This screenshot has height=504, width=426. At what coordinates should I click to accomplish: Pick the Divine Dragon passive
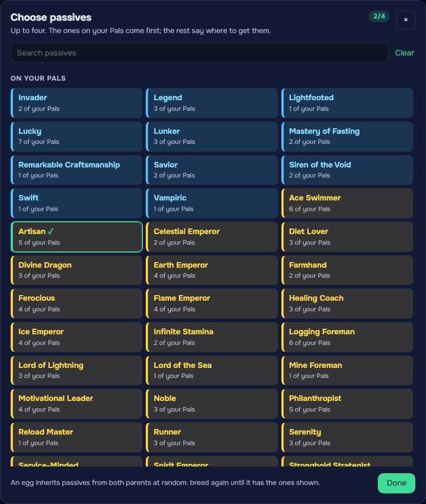[x=77, y=270]
